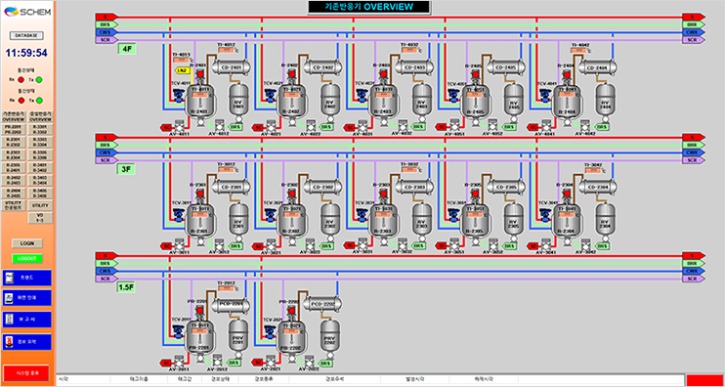The width and height of the screenshot is (725, 387).
Task: Click reactor vessel PR-2202 on 1.5F
Action: (x=292, y=338)
